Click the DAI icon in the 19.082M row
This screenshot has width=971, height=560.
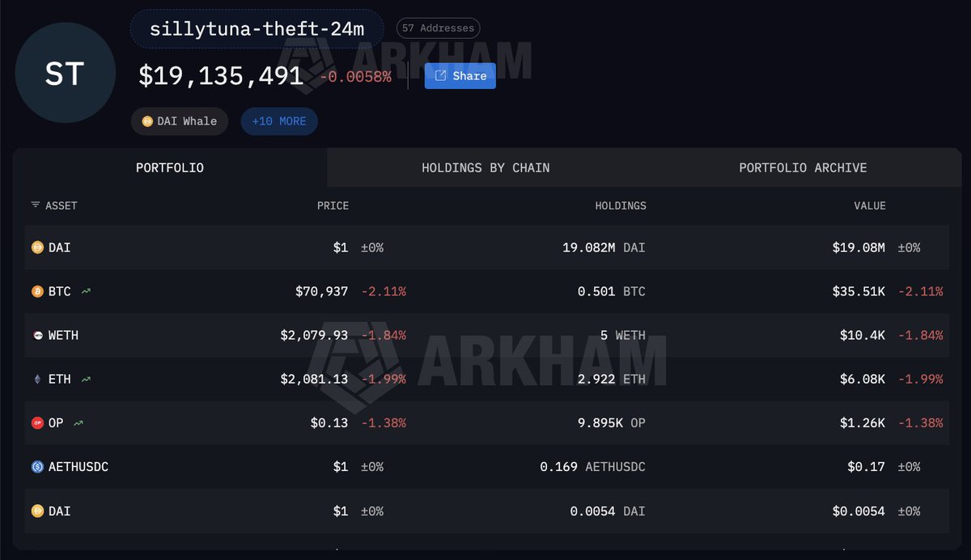pyautogui.click(x=37, y=248)
